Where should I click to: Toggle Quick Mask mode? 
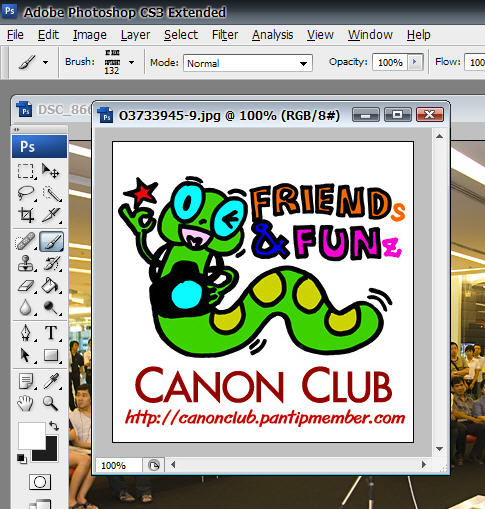[x=40, y=482]
